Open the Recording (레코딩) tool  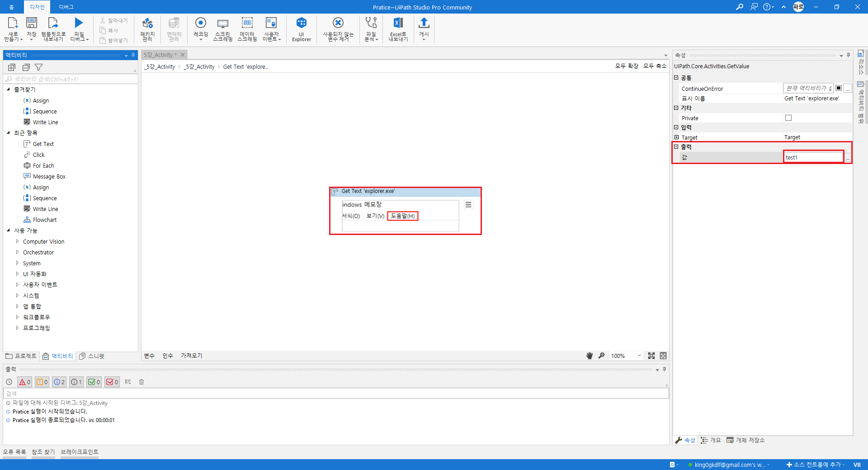[x=201, y=23]
